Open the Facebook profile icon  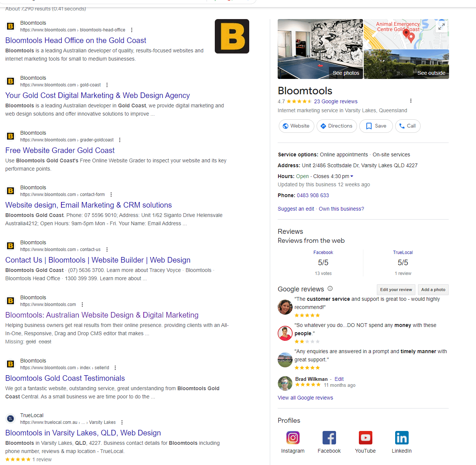coord(329,438)
